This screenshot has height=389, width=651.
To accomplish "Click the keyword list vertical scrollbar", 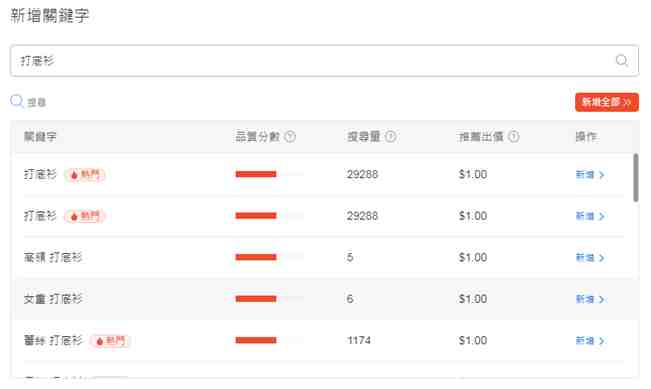I will pos(636,178).
